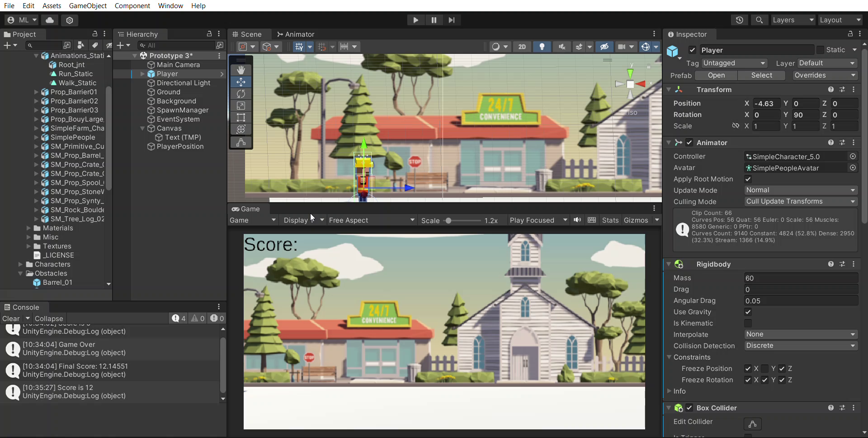Open the Tag Untagged dropdown

[734, 63]
